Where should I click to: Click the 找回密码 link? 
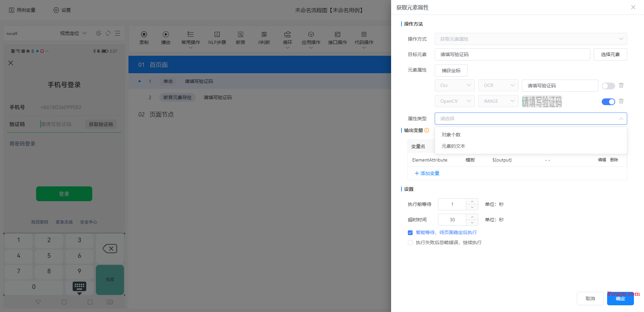[40, 222]
